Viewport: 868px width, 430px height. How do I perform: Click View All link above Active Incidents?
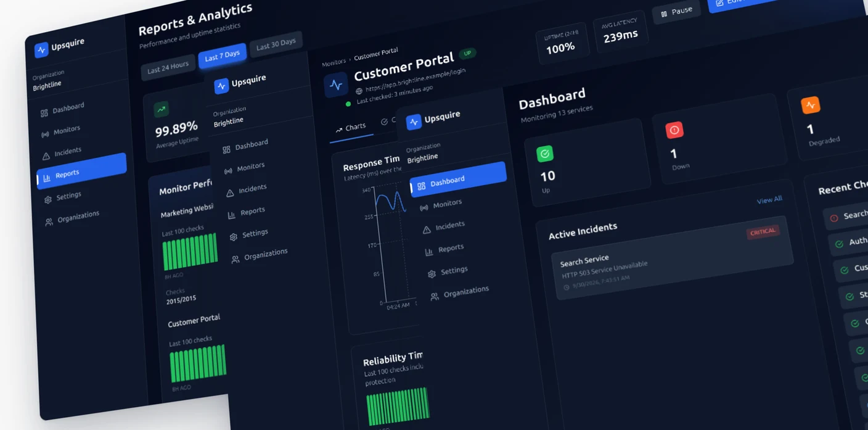(769, 200)
